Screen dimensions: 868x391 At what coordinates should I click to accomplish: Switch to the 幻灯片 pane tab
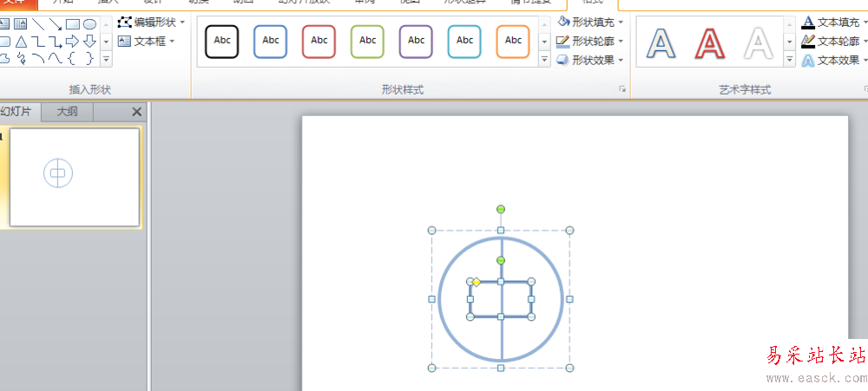tap(19, 112)
